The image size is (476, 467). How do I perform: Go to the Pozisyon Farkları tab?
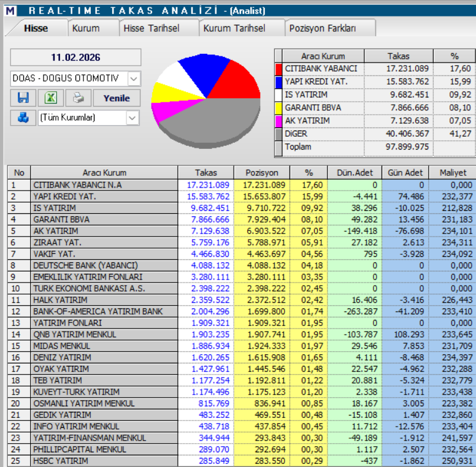click(x=323, y=28)
